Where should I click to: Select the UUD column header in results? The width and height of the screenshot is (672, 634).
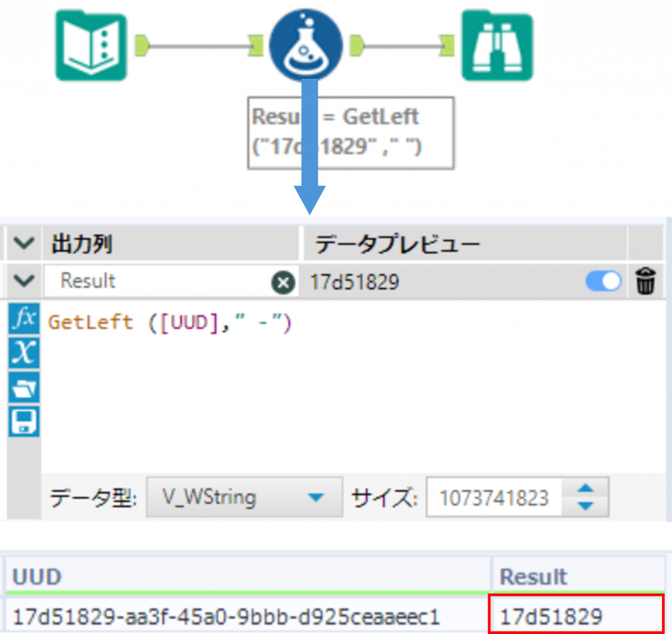point(249,577)
